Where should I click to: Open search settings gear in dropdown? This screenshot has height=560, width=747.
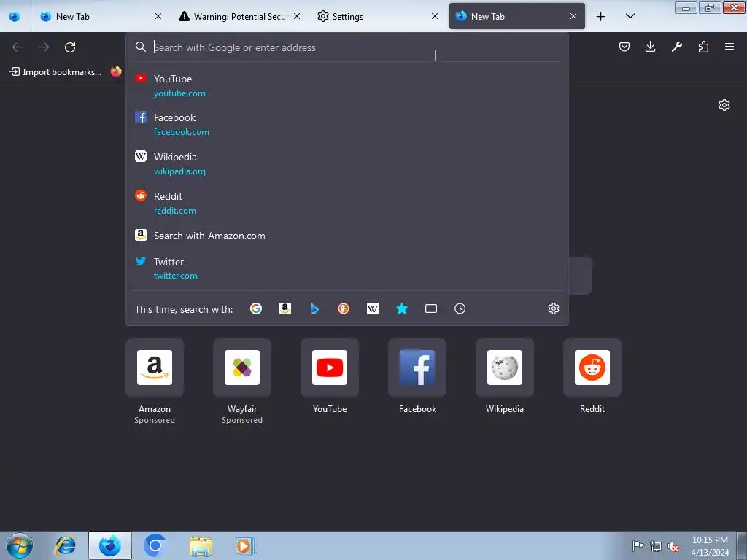(553, 308)
